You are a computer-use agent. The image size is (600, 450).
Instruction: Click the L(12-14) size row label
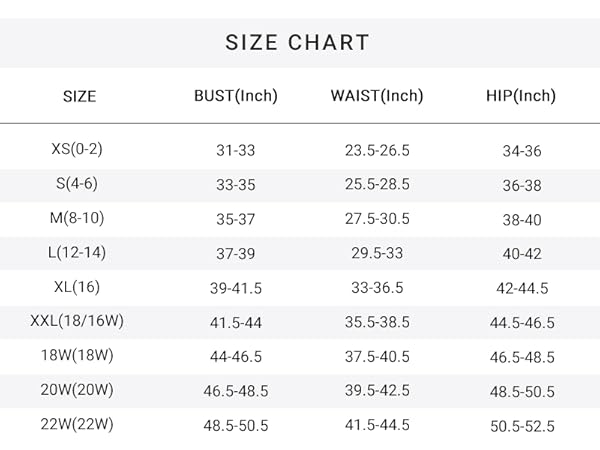(x=77, y=253)
